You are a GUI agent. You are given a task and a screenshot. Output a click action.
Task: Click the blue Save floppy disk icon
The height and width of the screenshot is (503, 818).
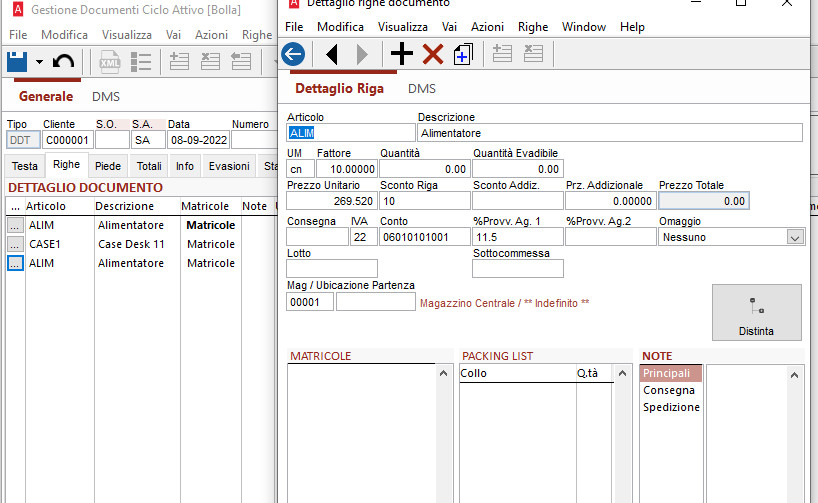pyautogui.click(x=17, y=62)
